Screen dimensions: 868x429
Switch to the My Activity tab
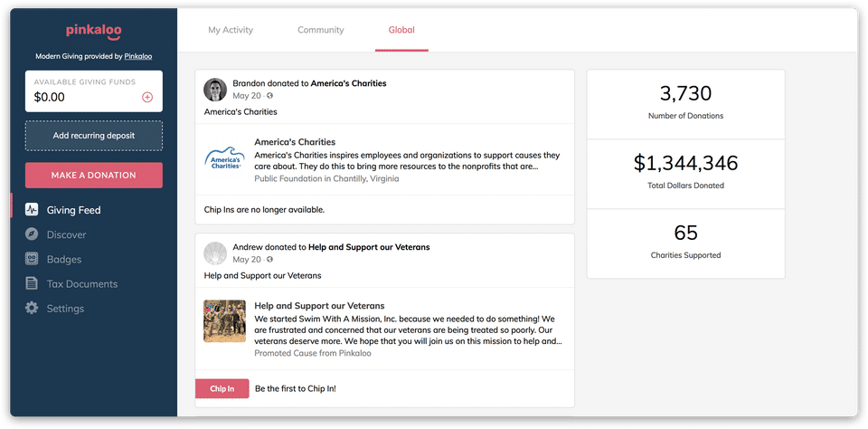click(231, 30)
